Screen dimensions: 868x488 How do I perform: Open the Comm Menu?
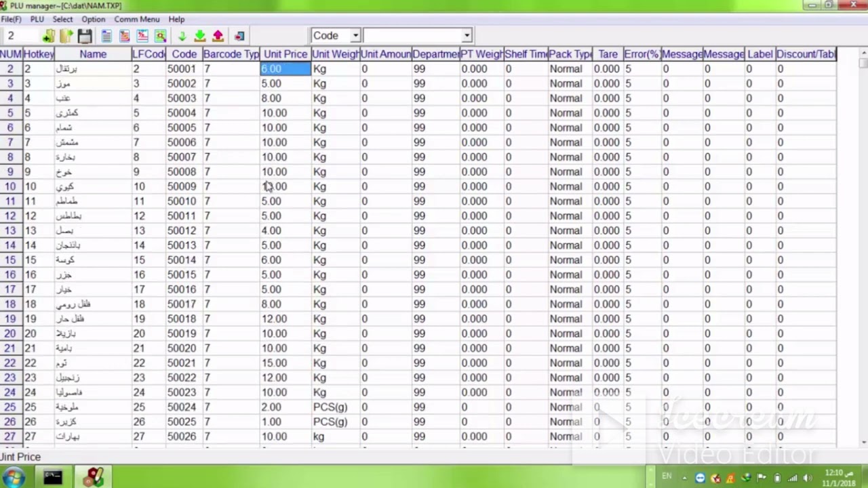137,19
